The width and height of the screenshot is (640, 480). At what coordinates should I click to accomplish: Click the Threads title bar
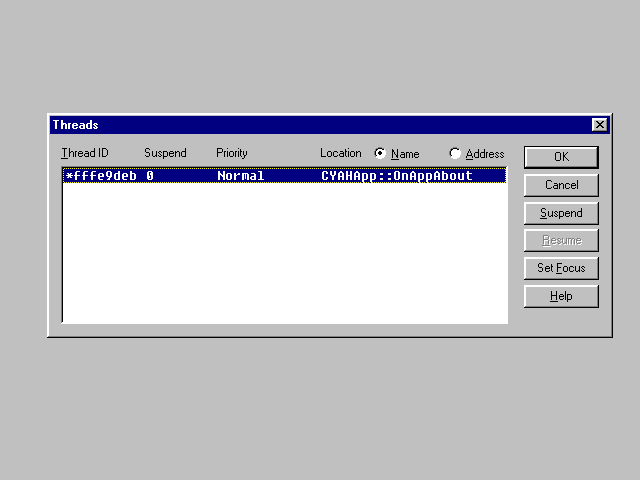(x=300, y=125)
